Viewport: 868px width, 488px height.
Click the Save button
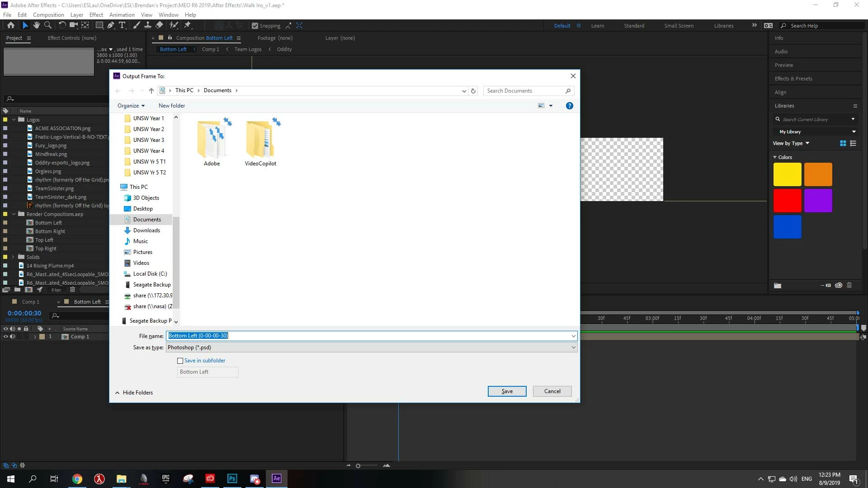(507, 391)
